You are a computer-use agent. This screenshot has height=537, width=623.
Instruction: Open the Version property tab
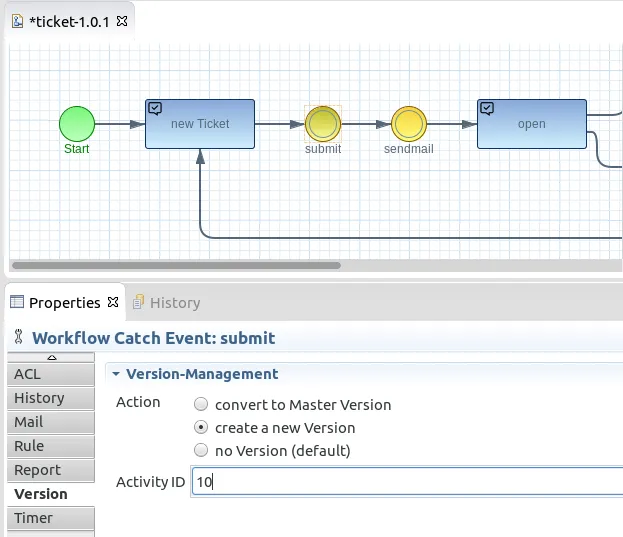point(51,494)
